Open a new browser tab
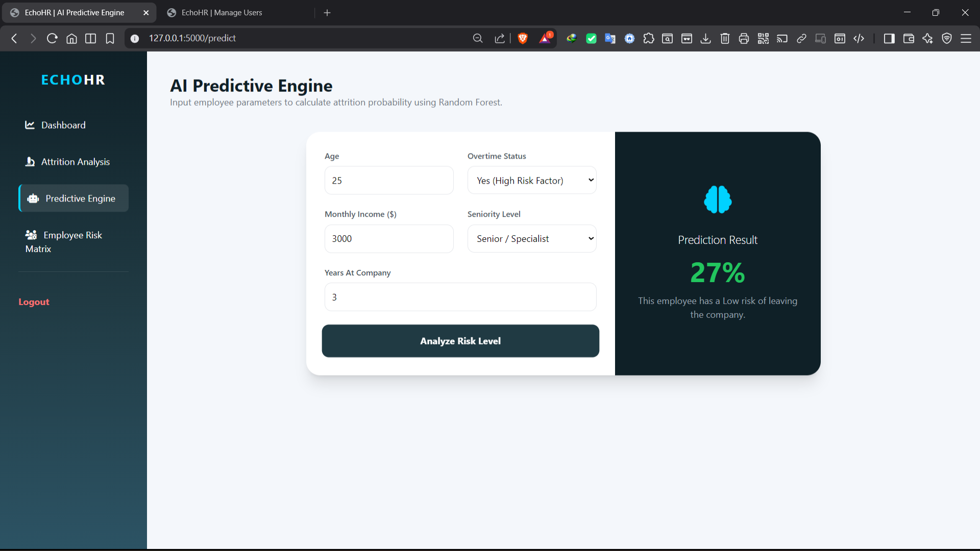The width and height of the screenshot is (980, 551). click(327, 12)
